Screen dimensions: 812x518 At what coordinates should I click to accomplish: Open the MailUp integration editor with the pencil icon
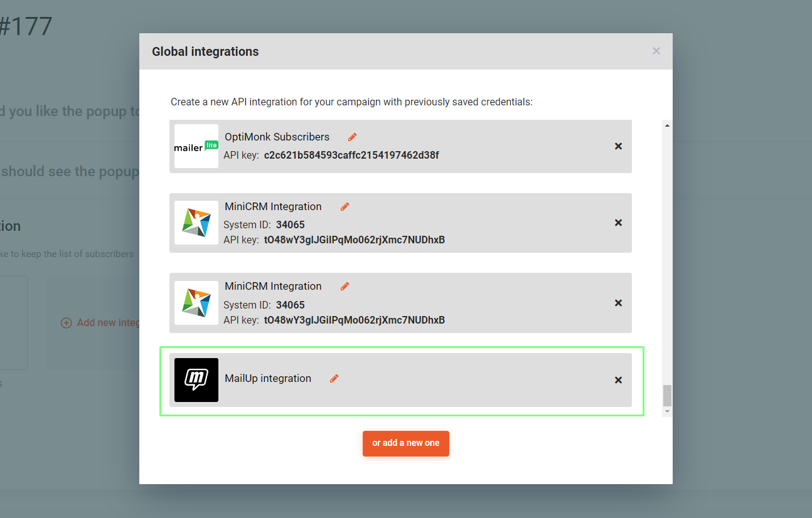pos(334,378)
